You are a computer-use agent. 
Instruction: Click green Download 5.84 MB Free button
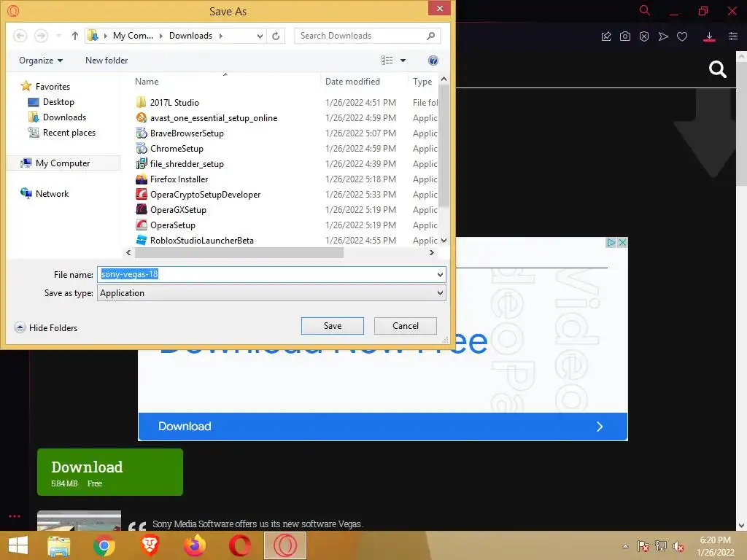(110, 472)
